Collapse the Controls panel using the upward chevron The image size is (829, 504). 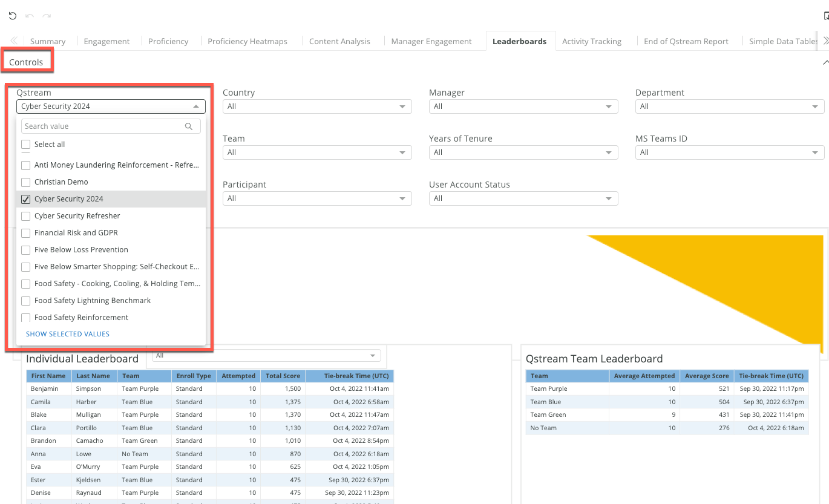click(825, 62)
